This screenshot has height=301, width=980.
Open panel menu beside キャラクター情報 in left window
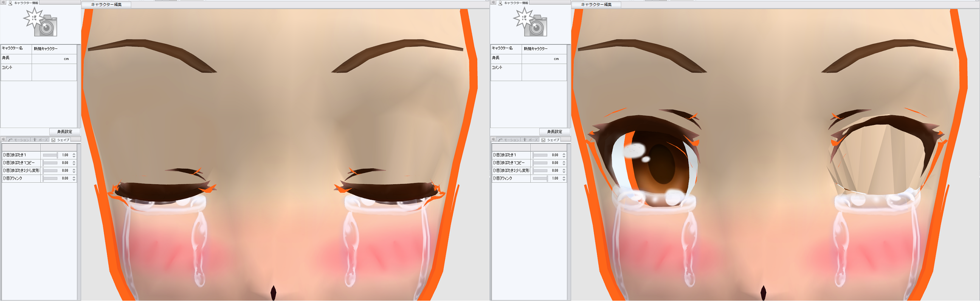point(3,3)
